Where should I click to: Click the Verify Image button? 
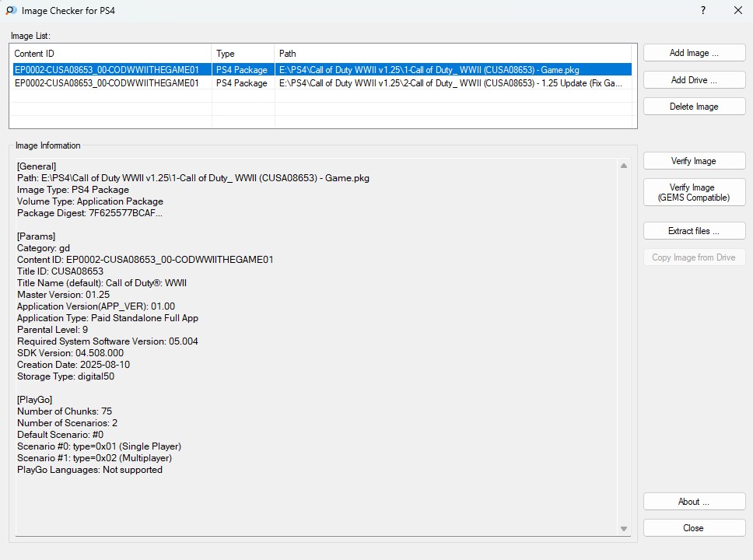tap(694, 161)
